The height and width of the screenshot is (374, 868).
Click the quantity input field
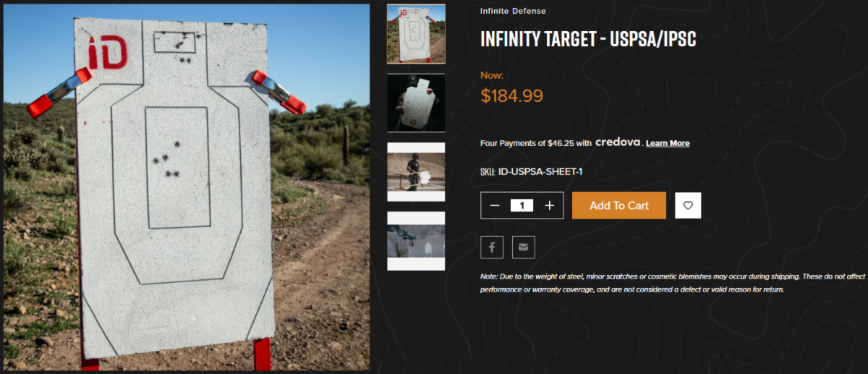(x=522, y=205)
